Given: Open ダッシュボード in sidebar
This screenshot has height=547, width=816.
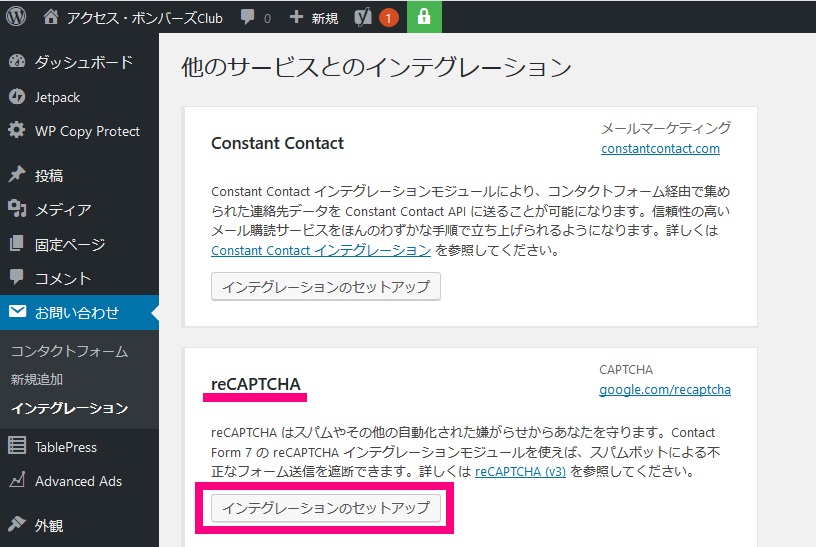Looking at the screenshot, I should (x=84, y=62).
